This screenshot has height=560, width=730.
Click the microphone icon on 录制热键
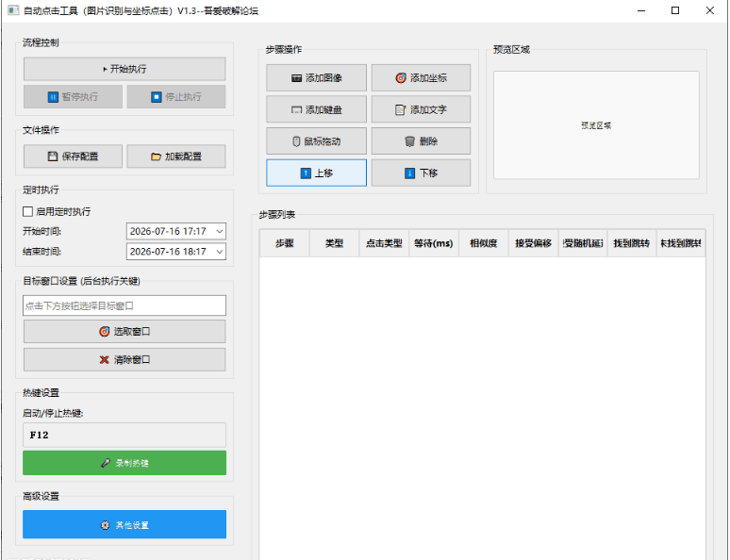(106, 463)
